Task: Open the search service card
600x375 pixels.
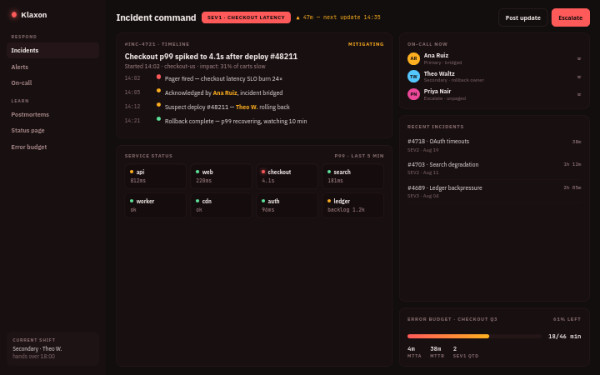Action: [x=352, y=176]
